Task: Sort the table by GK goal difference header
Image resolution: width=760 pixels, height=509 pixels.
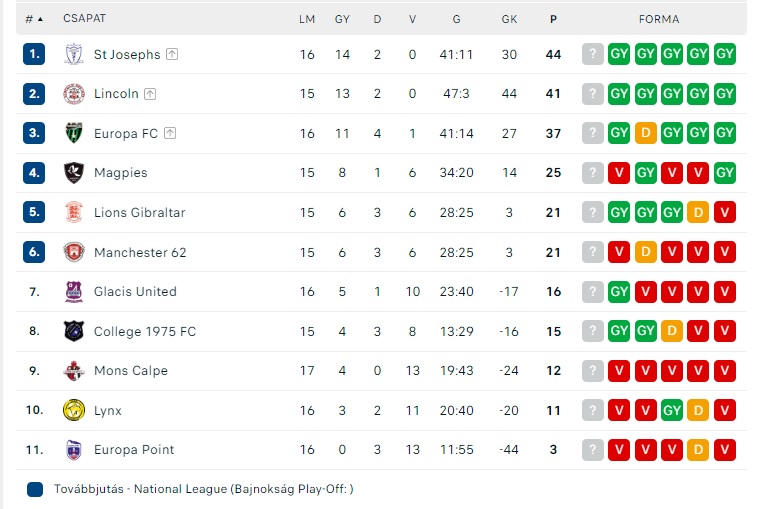Action: (509, 19)
